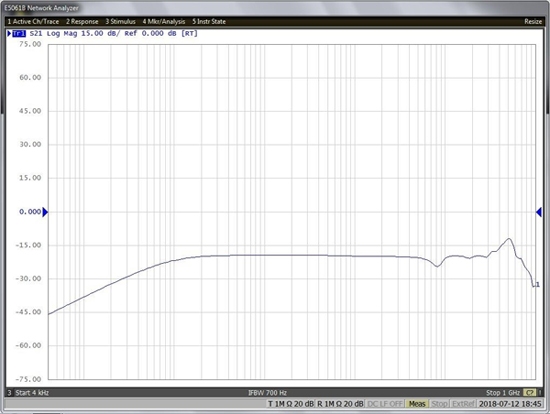550x414 pixels.
Task: Click the Ref 0.000 dB value
Action: coord(150,34)
